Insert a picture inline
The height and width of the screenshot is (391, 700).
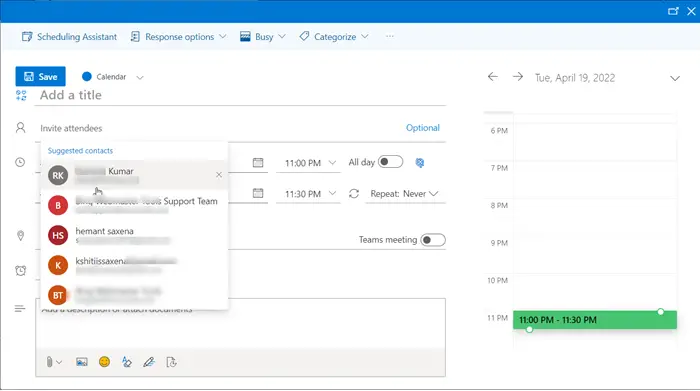(82, 362)
